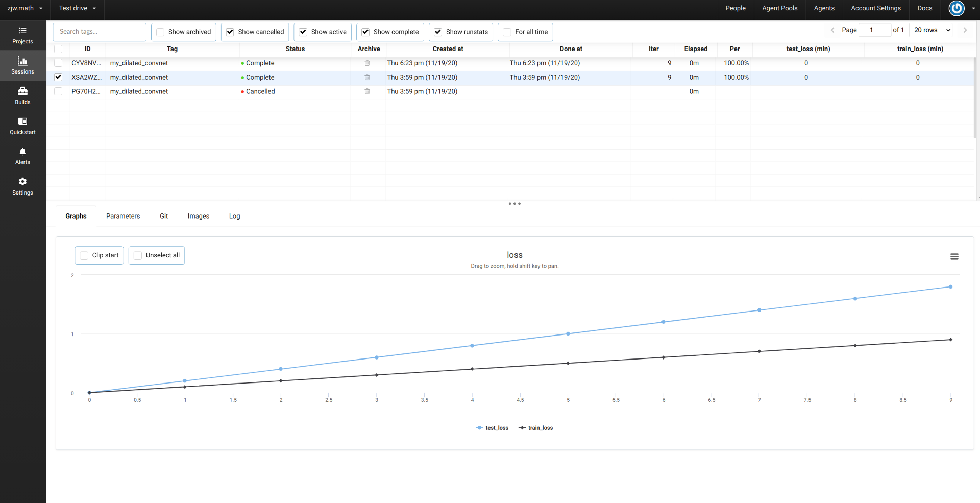Screen dimensions: 980x503
Task: Toggle train_loss series in chart legend
Action: 535,428
